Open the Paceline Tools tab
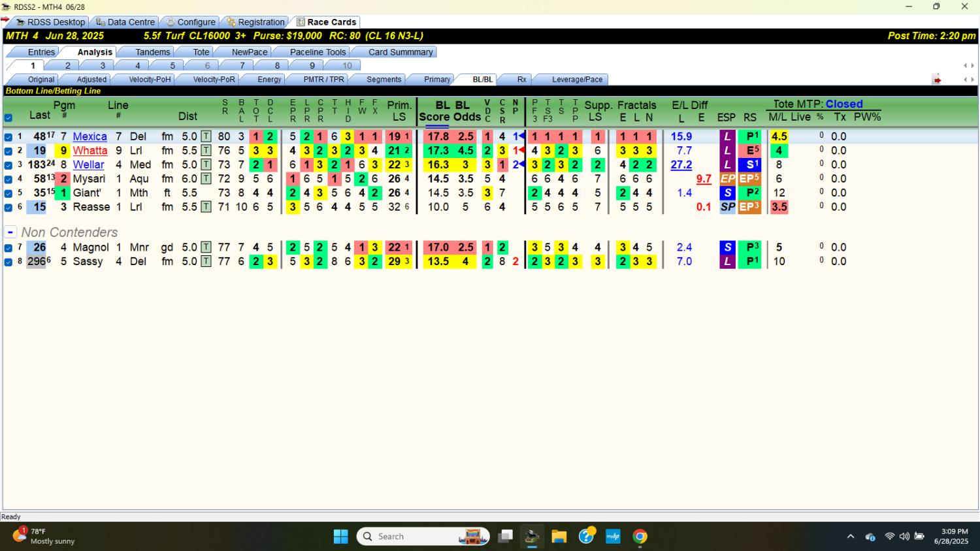Image resolution: width=980 pixels, height=551 pixels. (318, 52)
